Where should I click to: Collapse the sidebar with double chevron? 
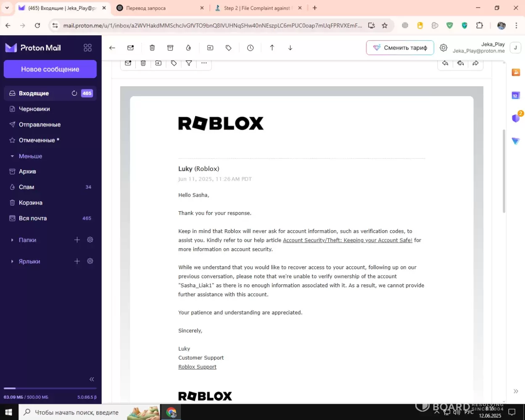coord(92,379)
